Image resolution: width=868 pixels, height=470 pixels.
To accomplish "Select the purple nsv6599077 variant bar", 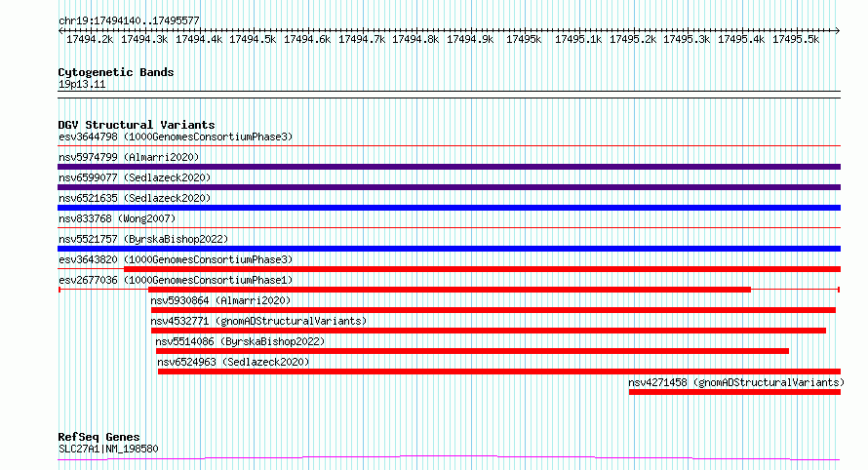I will coord(449,187).
